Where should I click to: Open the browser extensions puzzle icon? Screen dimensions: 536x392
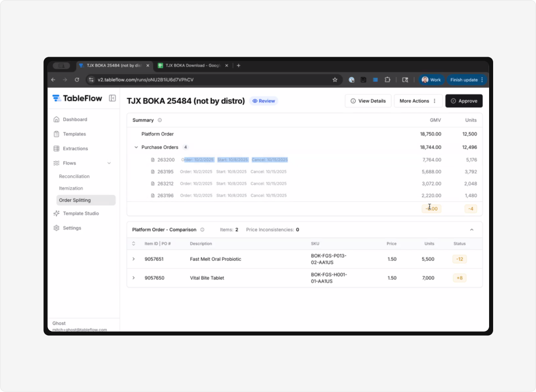click(387, 80)
